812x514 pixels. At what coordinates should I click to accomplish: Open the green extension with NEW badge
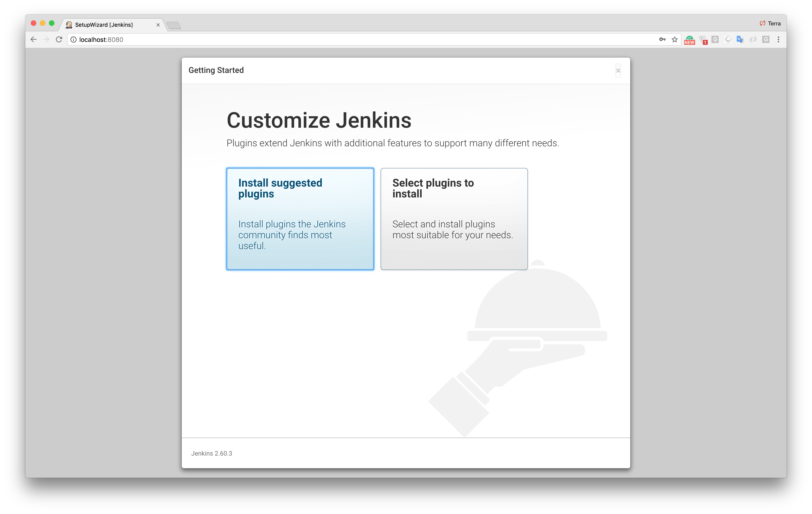689,40
